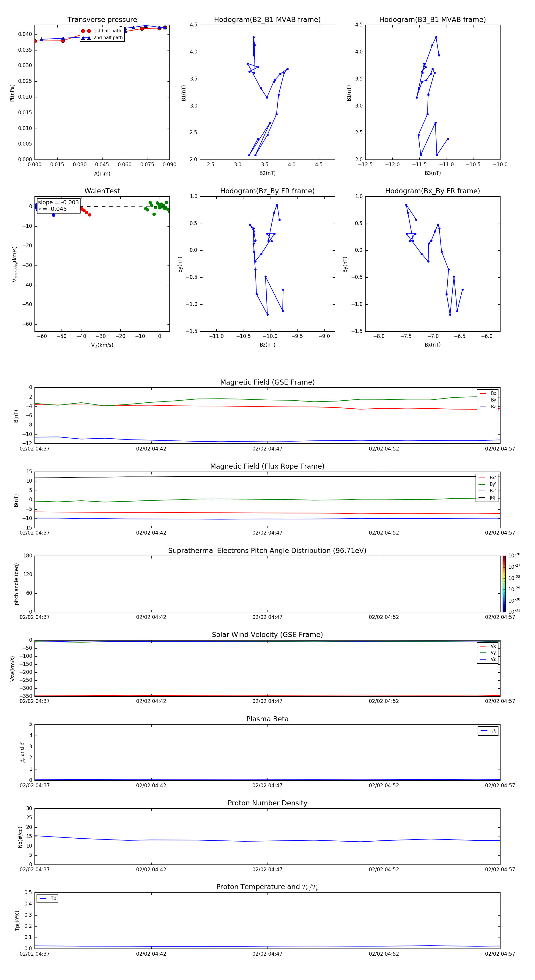Image resolution: width=535 pixels, height=980 pixels.
Task: Click the 'Vsw(km/s)' axis label
Action: [12, 668]
